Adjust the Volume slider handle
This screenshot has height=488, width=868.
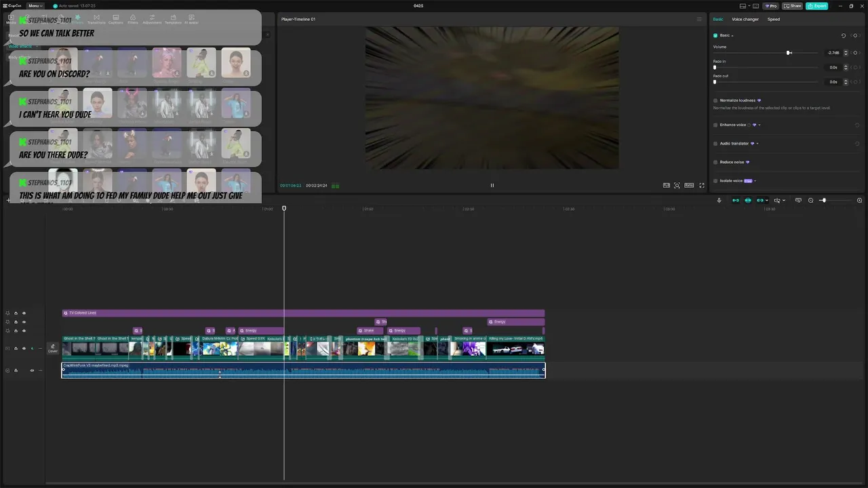(x=789, y=53)
